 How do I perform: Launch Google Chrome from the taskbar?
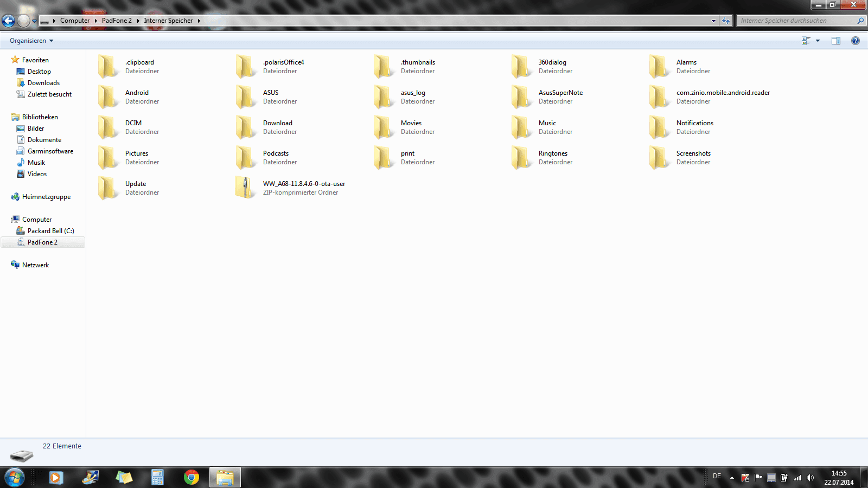tap(191, 477)
